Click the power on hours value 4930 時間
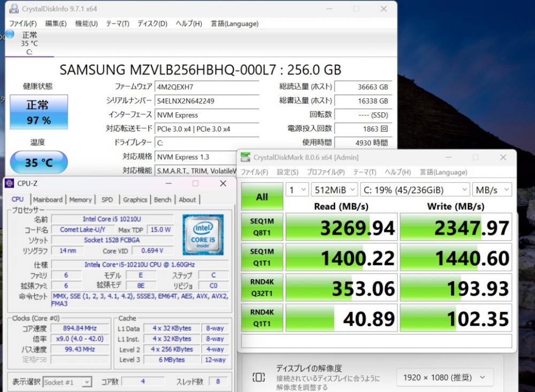The image size is (535, 392). pyautogui.click(x=363, y=143)
